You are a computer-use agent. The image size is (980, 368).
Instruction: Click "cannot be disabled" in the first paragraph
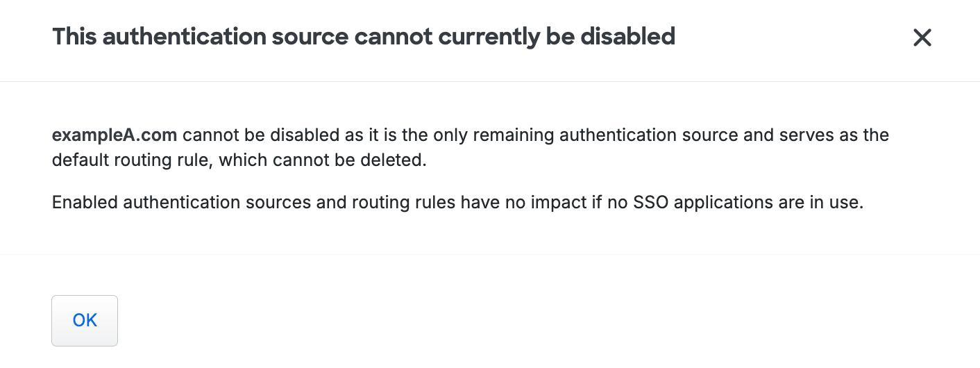257,135
